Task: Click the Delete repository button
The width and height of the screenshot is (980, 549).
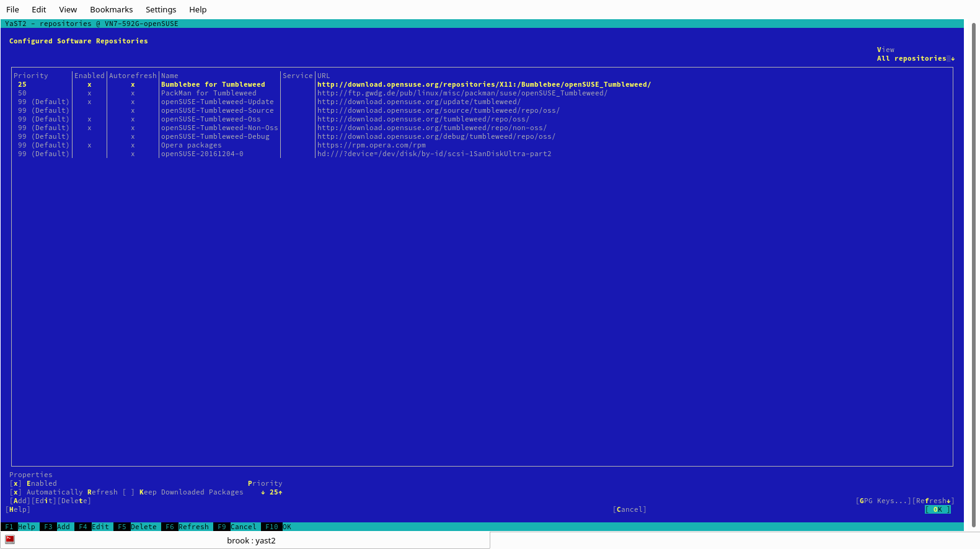Action: (74, 501)
